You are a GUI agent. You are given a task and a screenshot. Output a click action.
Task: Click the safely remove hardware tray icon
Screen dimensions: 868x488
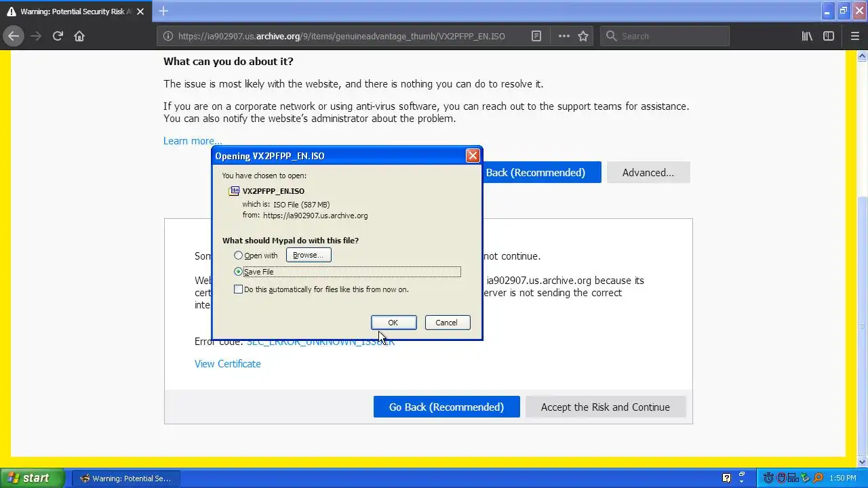[805, 478]
